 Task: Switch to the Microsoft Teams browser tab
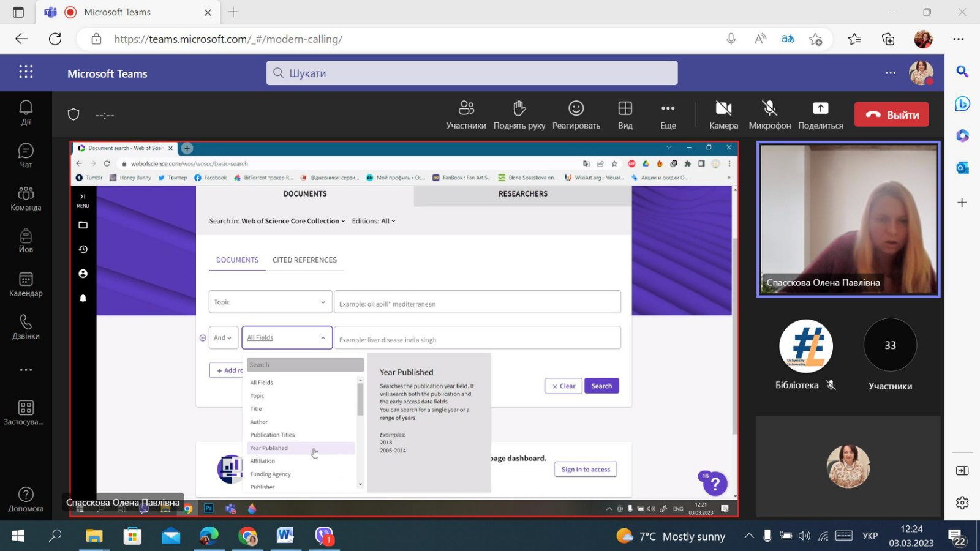(116, 12)
